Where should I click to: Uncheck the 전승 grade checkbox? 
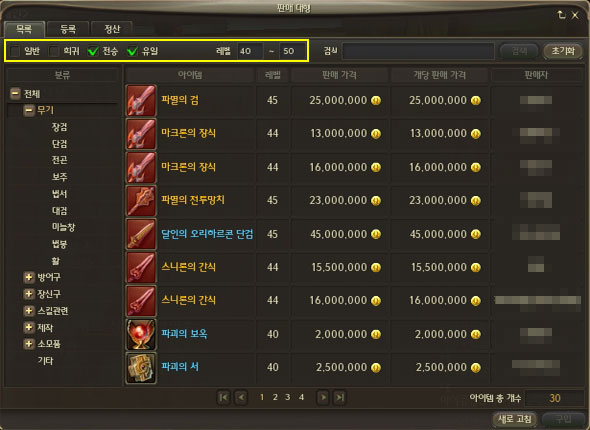[x=93, y=51]
